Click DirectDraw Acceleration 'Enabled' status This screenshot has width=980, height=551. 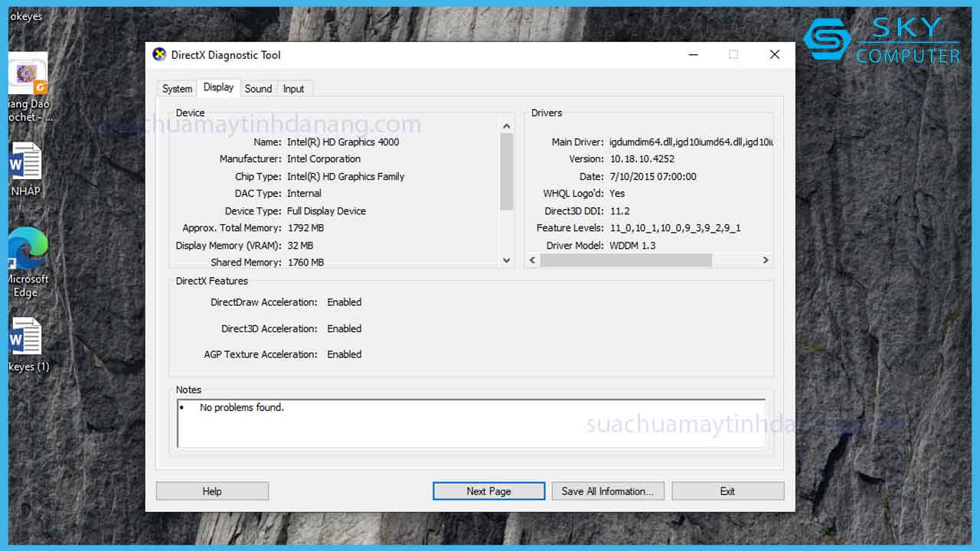coord(345,302)
